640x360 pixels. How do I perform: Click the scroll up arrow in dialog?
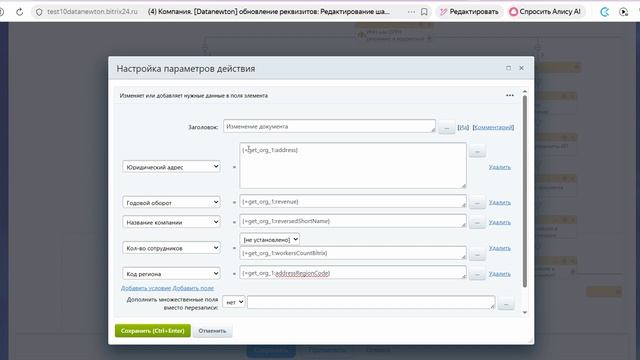click(x=525, y=91)
